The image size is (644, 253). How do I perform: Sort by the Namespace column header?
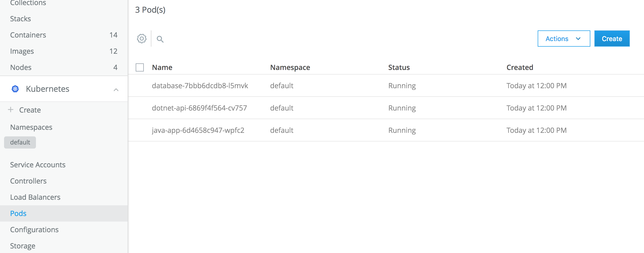[x=290, y=67]
